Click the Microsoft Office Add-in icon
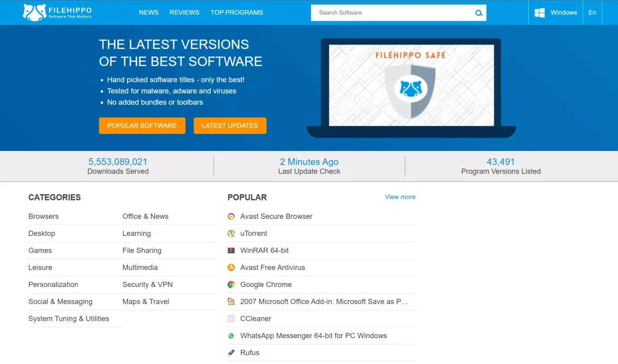Image resolution: width=618 pixels, height=364 pixels. tap(231, 301)
